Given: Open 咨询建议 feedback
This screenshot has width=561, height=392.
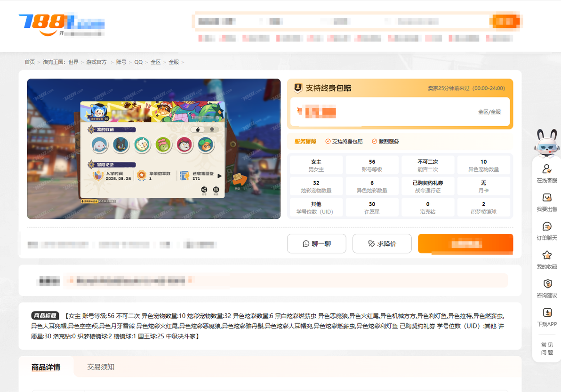Looking at the screenshot, I should [x=547, y=288].
